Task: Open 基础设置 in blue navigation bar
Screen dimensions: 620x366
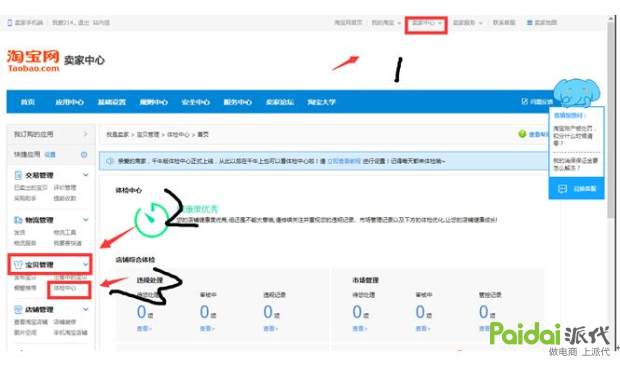Action: click(x=112, y=102)
